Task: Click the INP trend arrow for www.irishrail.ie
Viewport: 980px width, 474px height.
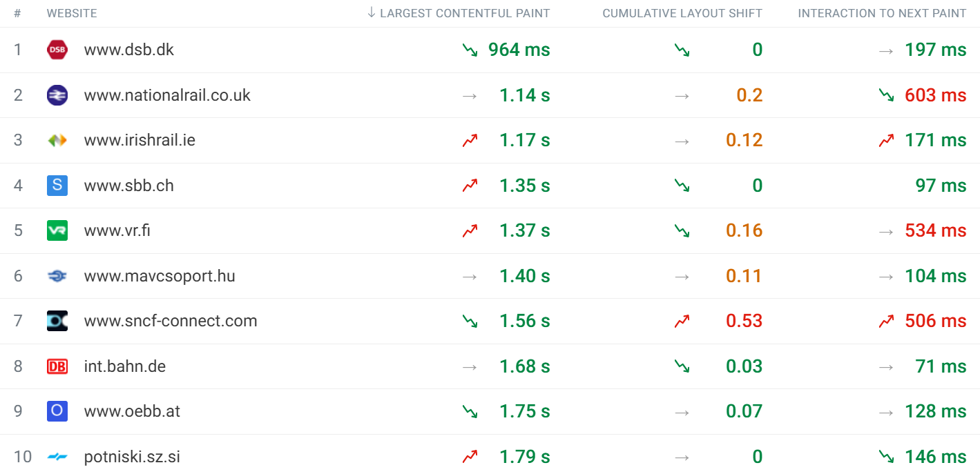Action: 886,140
